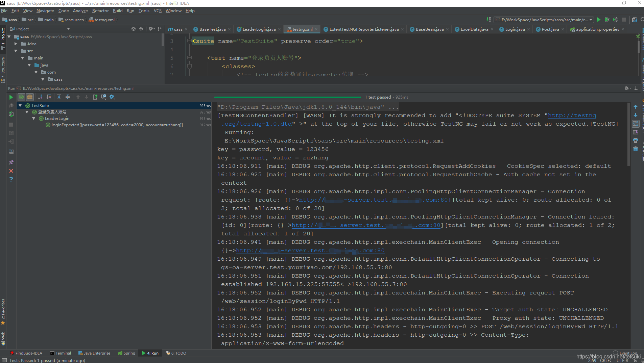Open the Spring tool window
This screenshot has width=644, height=363.
click(126, 353)
